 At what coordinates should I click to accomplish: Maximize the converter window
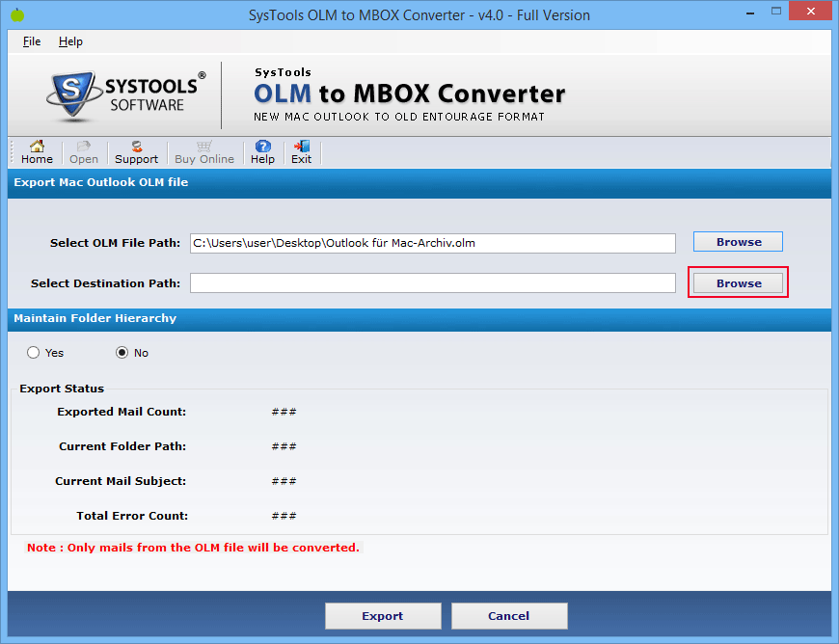pyautogui.click(x=776, y=12)
